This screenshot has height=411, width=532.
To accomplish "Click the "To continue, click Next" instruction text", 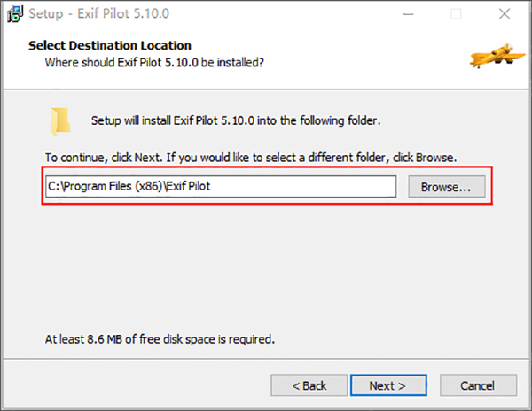I will click(250, 158).
